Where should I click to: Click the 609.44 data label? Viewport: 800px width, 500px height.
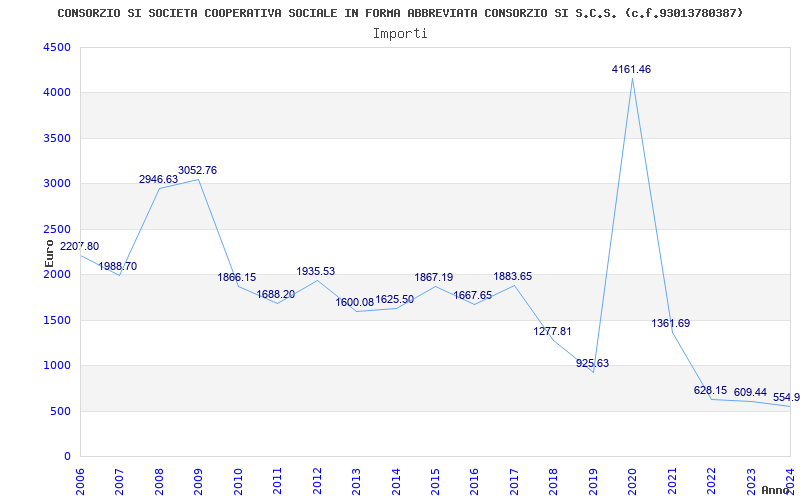pyautogui.click(x=750, y=392)
